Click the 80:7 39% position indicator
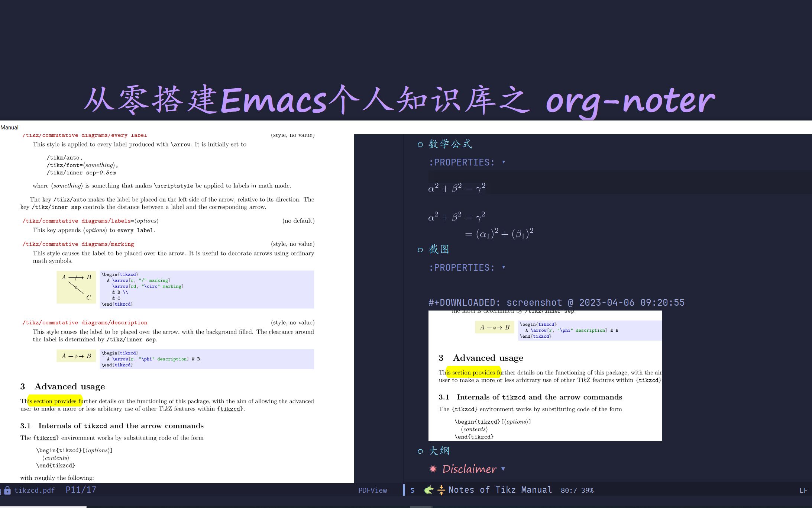This screenshot has width=812, height=508. coord(577,491)
